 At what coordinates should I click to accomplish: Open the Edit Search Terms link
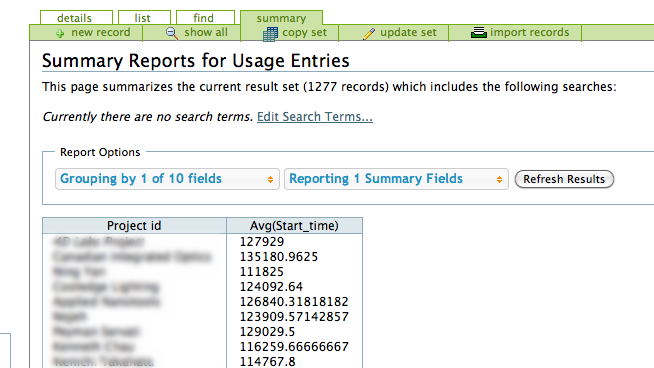(x=315, y=116)
